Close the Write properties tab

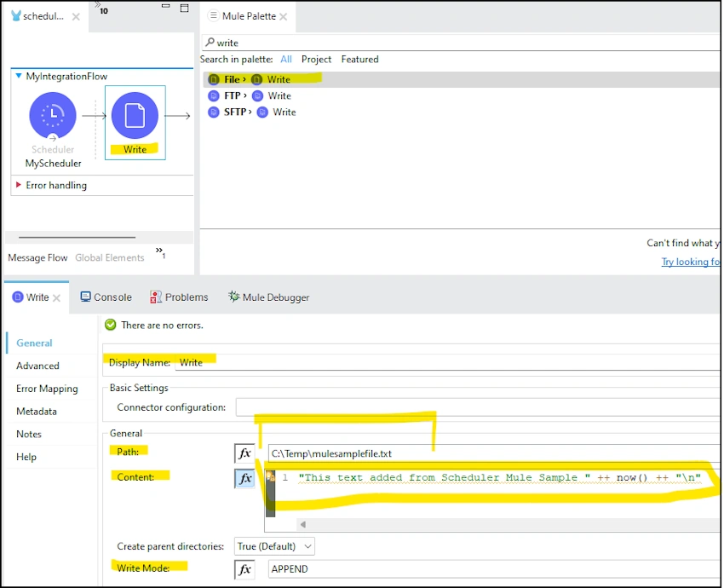[56, 298]
